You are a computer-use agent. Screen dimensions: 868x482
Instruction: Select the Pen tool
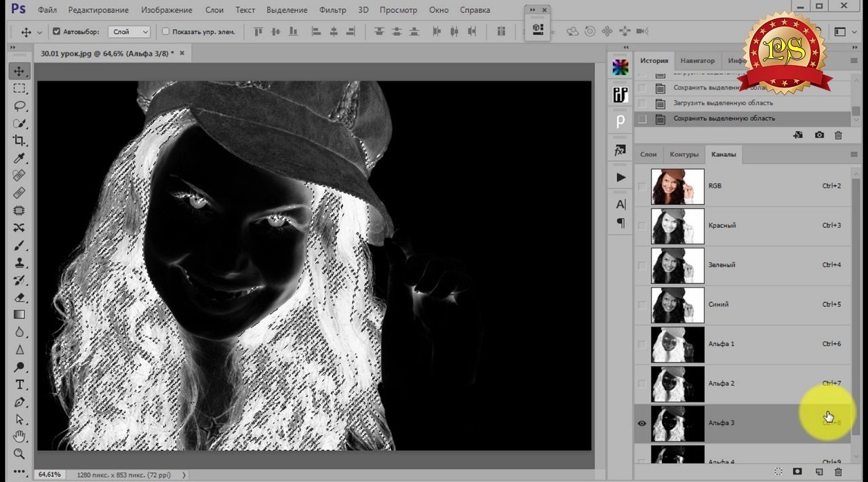click(x=20, y=402)
